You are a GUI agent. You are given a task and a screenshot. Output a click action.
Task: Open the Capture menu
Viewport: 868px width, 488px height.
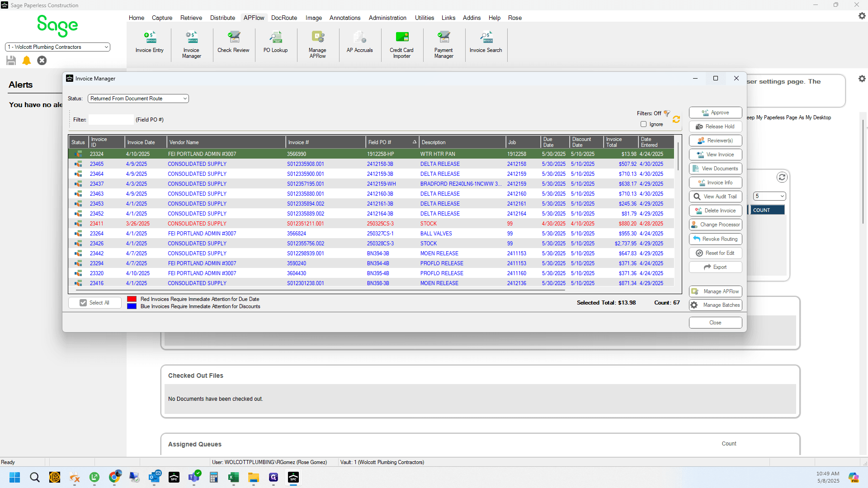pyautogui.click(x=162, y=18)
